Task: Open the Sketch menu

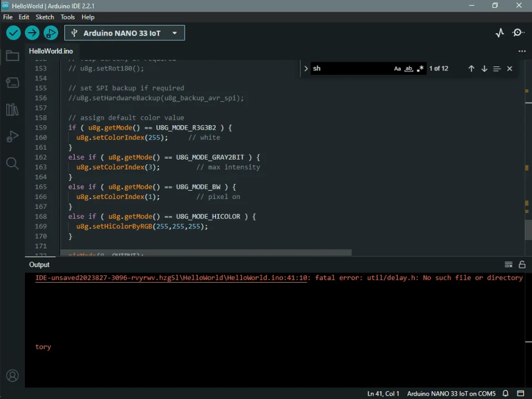Action: (45, 17)
